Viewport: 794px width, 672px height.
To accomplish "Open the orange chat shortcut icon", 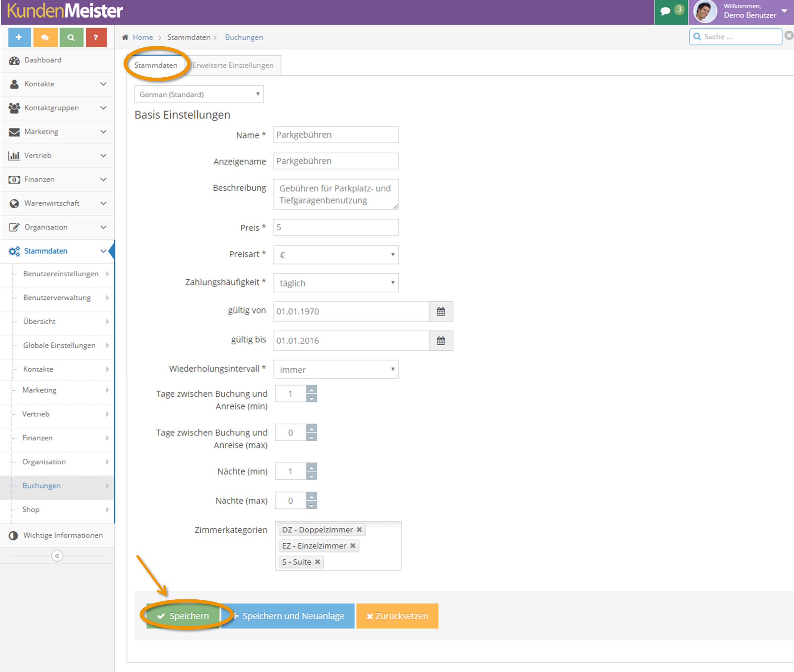I will pos(45,37).
